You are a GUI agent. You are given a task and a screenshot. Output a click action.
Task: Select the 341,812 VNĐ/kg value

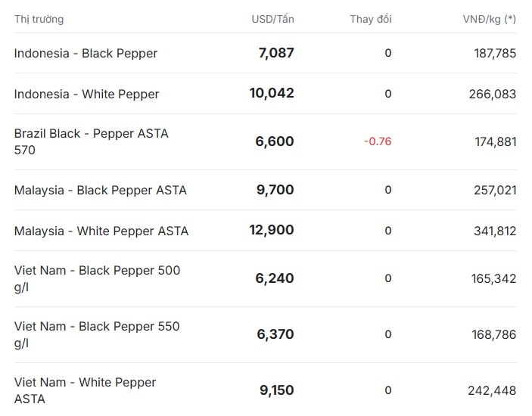point(495,231)
